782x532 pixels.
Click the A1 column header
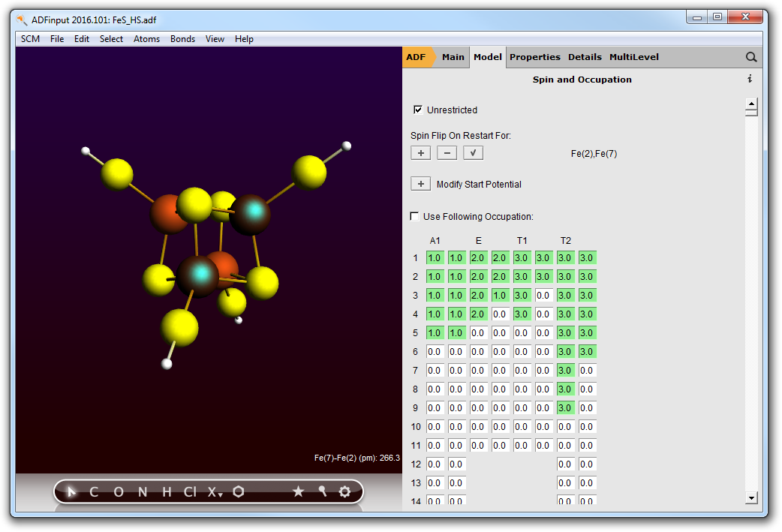(x=435, y=241)
